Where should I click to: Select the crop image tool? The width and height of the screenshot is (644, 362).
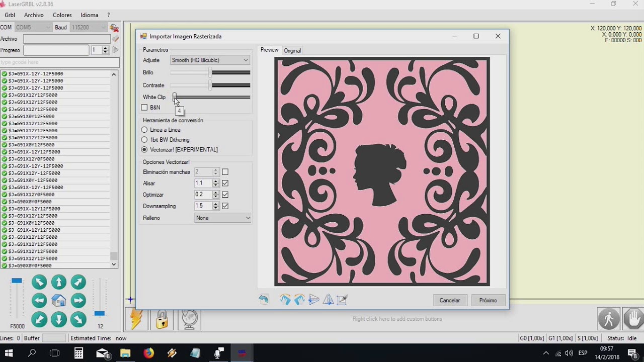pyautogui.click(x=342, y=300)
